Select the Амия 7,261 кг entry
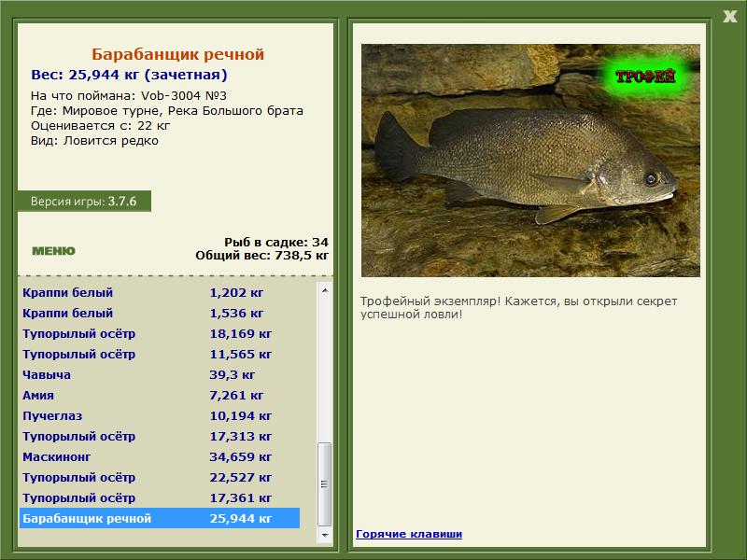 click(x=160, y=395)
